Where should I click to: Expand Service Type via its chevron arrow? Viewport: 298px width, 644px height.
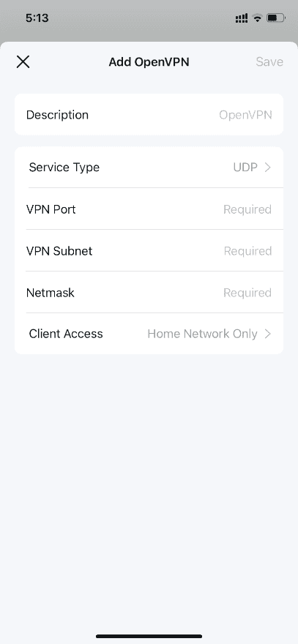(x=267, y=168)
